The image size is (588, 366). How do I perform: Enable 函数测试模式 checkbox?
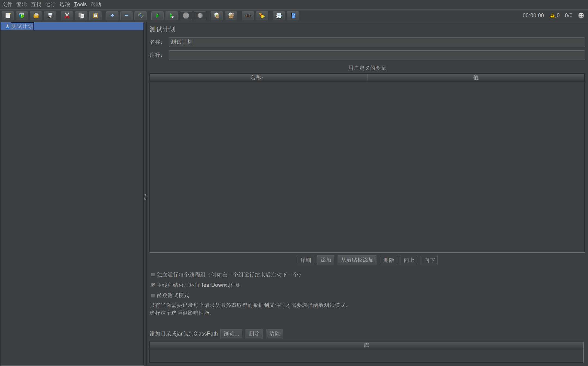tap(153, 295)
